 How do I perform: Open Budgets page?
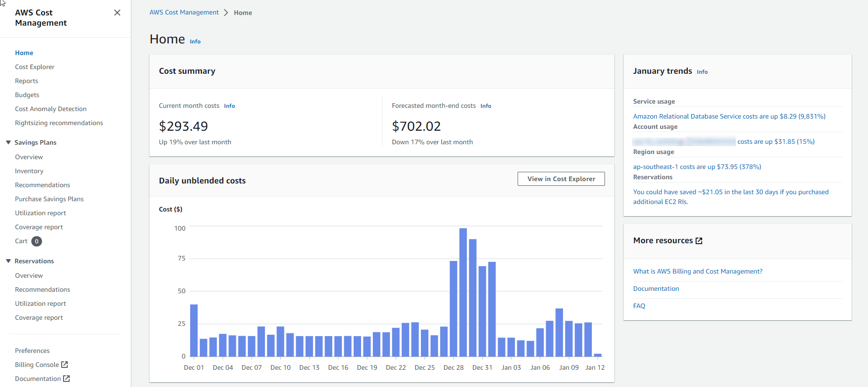(27, 95)
